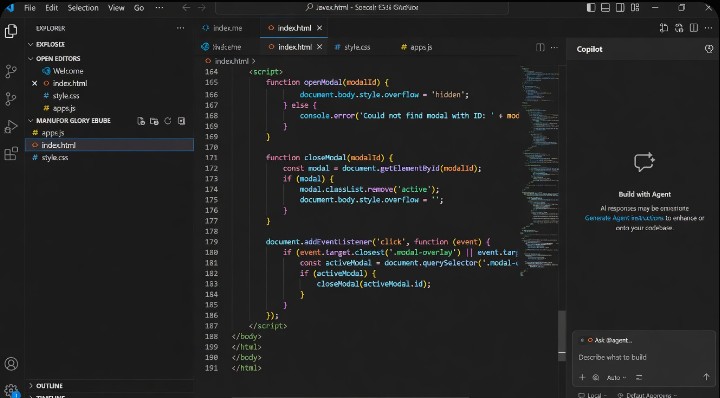Select index.html tab beside the style.css tab

294,47
